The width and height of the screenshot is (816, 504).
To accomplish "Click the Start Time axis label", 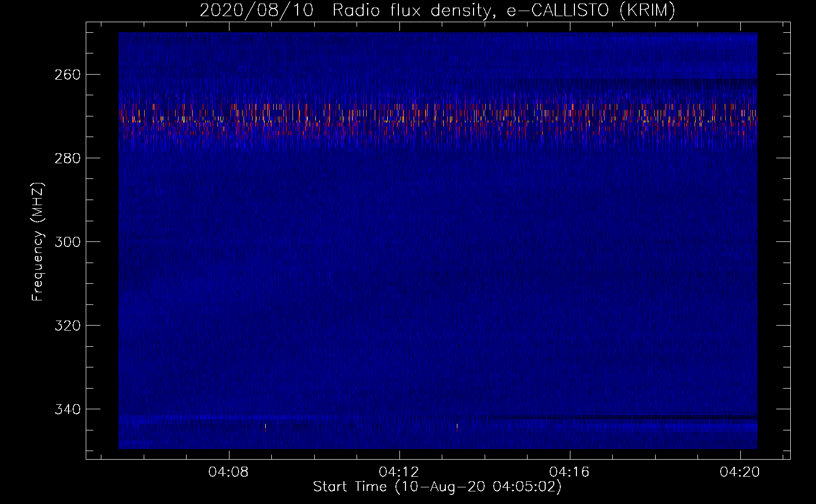I will point(437,487).
